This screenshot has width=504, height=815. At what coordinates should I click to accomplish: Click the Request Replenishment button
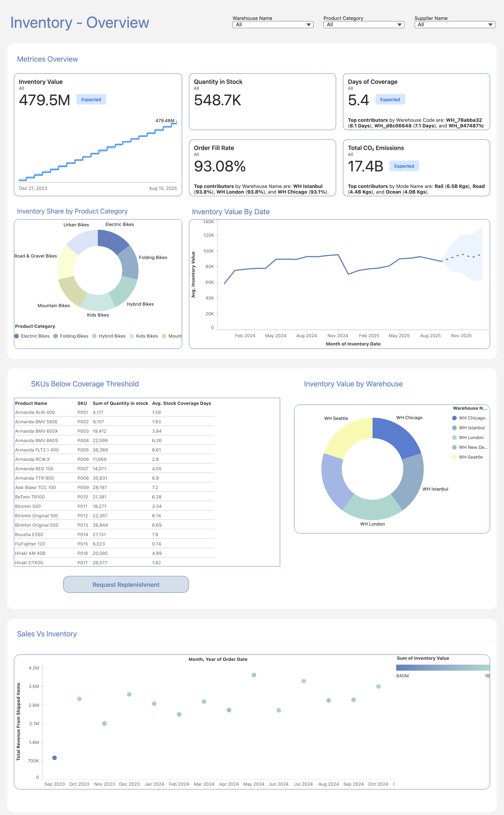pos(126,585)
